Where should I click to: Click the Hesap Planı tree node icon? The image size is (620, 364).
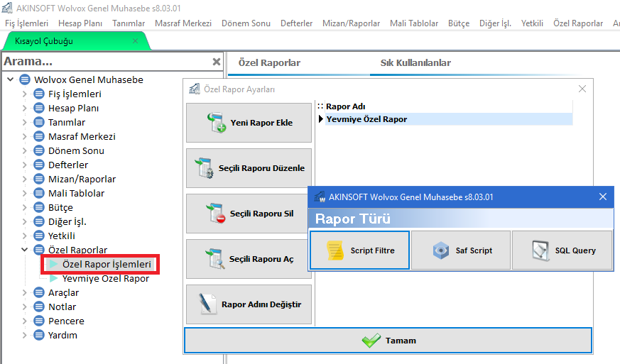pos(39,108)
